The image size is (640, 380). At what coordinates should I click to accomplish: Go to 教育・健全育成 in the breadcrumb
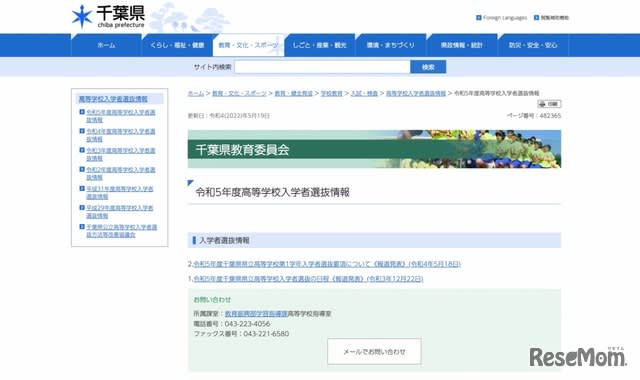pos(293,93)
